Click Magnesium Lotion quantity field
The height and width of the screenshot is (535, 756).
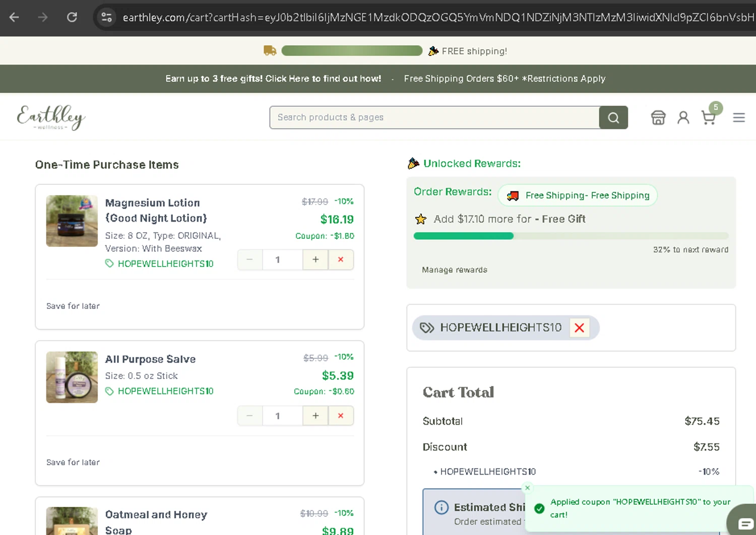tap(283, 259)
